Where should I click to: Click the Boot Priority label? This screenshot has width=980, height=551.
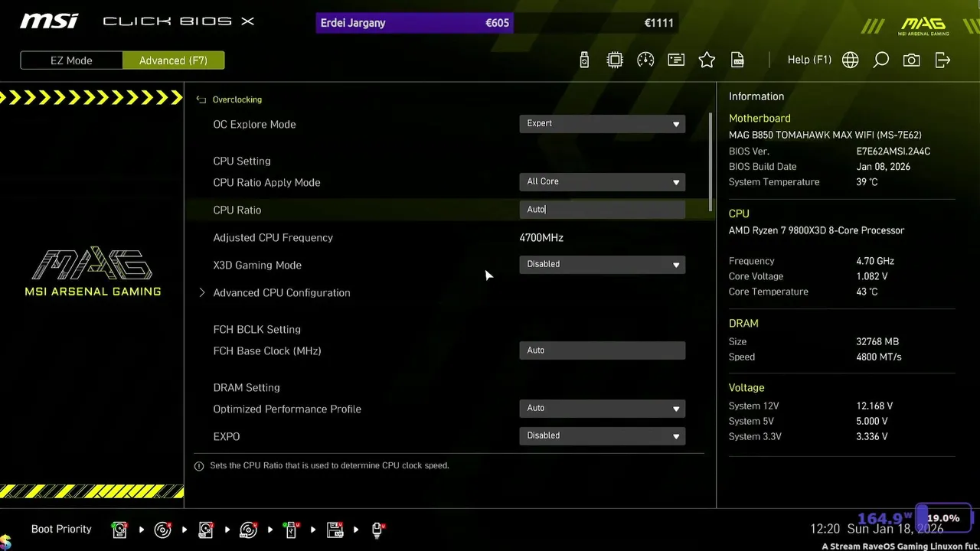point(61,529)
